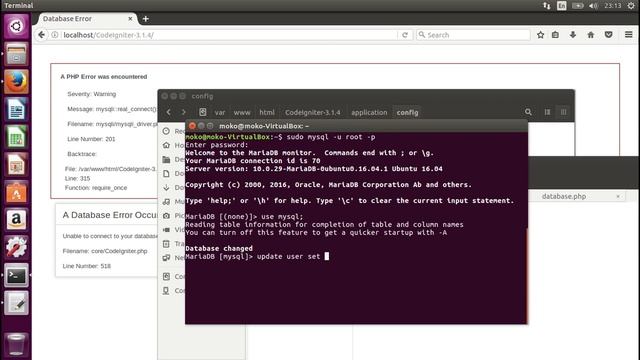This screenshot has width=640, height=360.
Task: Reload the Firefox page
Action: point(404,35)
